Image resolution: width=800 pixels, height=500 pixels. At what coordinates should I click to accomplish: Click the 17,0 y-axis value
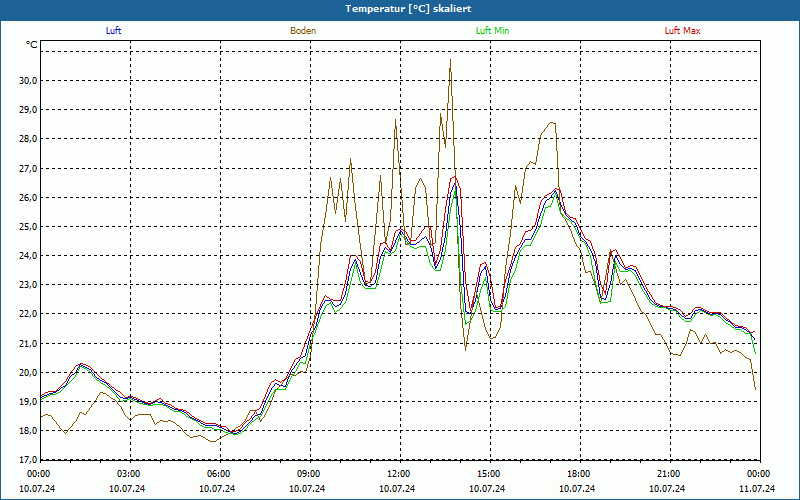click(28, 460)
